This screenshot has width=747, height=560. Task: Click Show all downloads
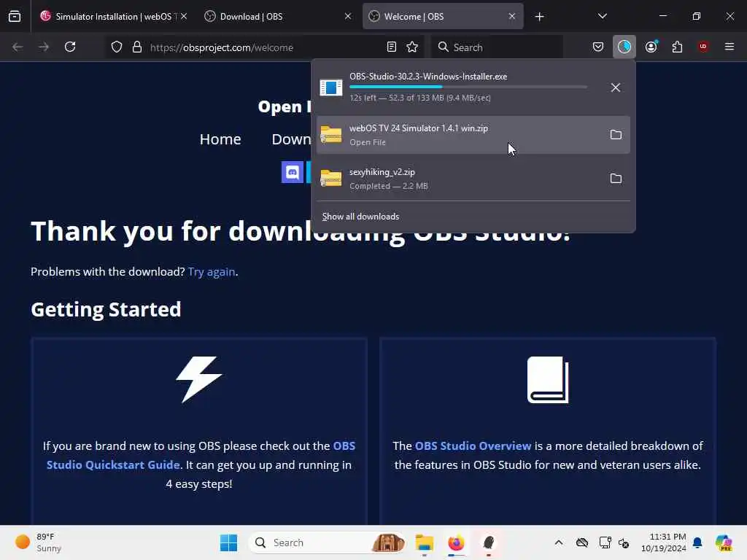360,217
